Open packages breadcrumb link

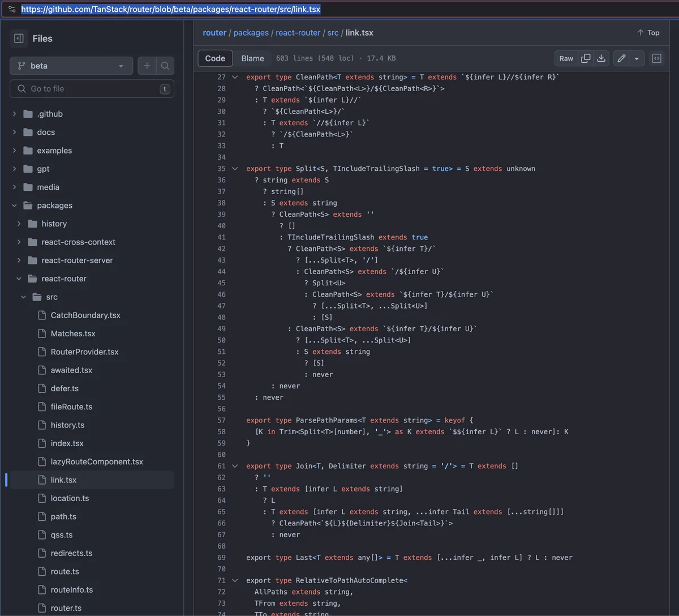251,33
